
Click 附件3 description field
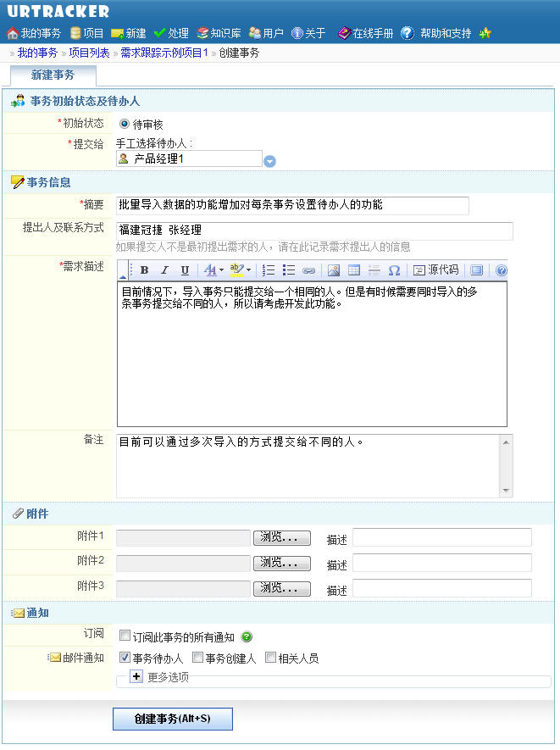[x=442, y=588]
